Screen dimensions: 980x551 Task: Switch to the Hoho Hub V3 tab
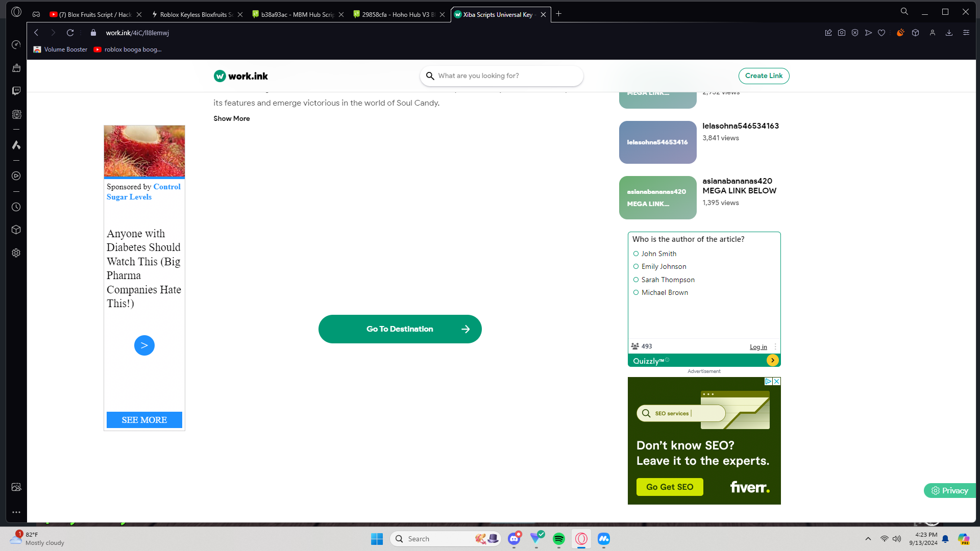(x=399, y=14)
